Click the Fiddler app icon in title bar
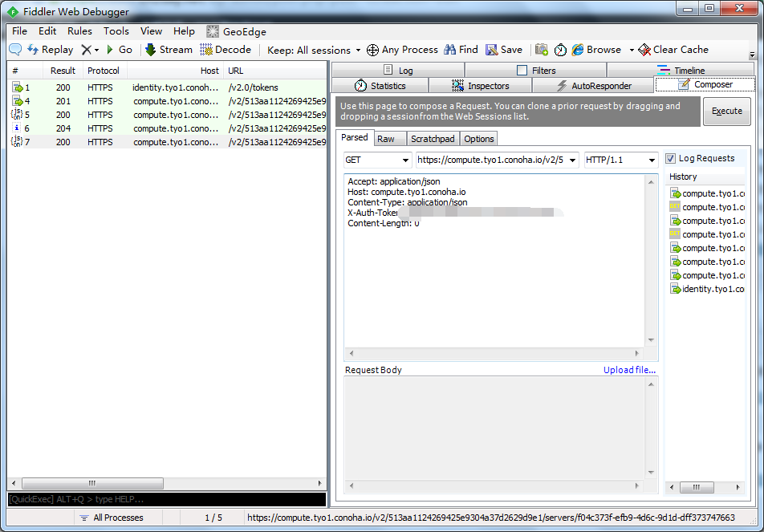 [x=13, y=12]
